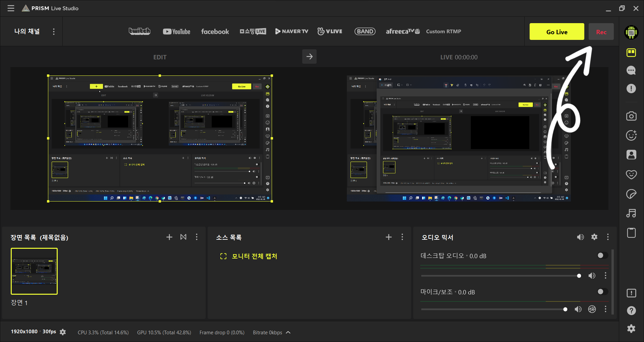Open scene transition settings icon
Screen dimensions: 644x342
(183, 237)
